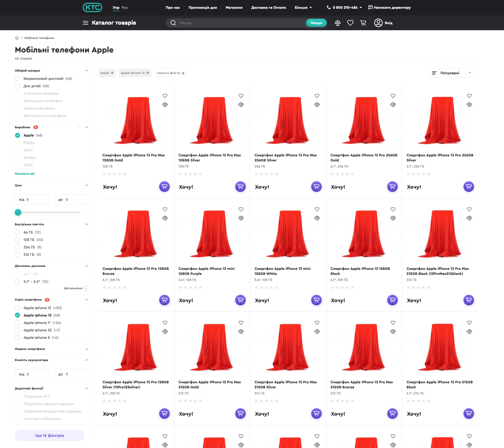
Task: Check the Apple Iphone 12 series option
Action: pos(17,308)
